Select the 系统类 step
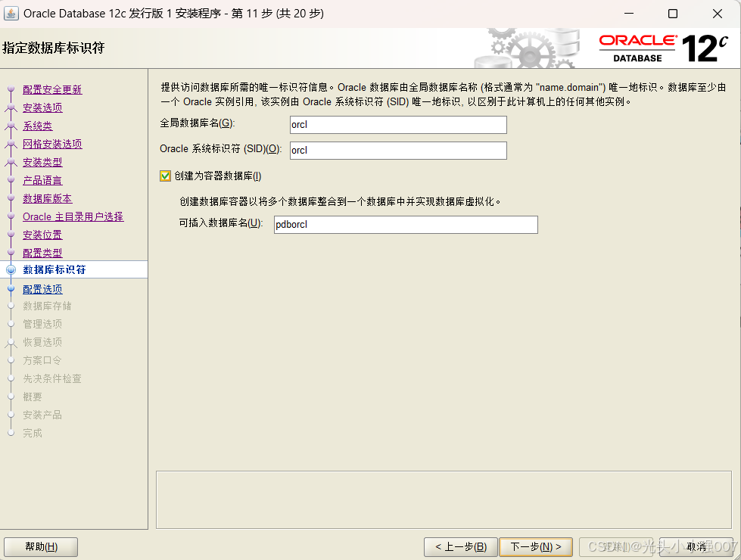Image resolution: width=741 pixels, height=560 pixels. coord(36,126)
